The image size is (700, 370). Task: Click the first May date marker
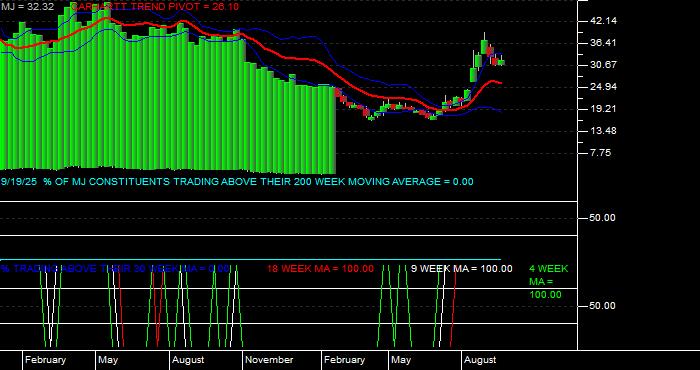click(x=108, y=360)
